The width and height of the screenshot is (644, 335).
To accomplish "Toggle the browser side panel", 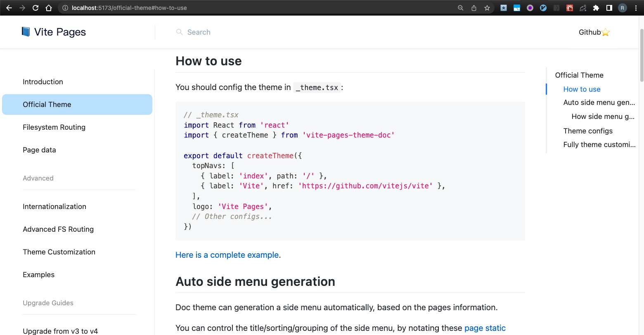I will coord(609,8).
